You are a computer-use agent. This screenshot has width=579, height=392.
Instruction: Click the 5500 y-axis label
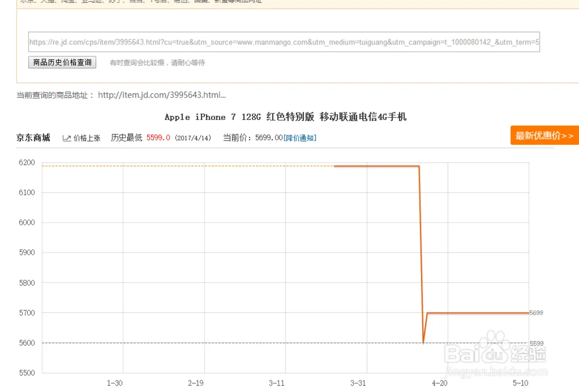pyautogui.click(x=27, y=373)
